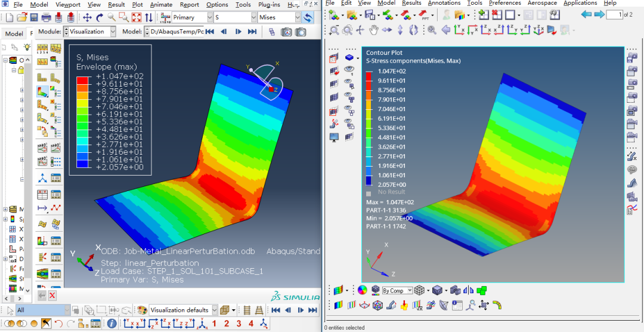Click HyperView color wheel icon
Screen dimensions: 644x332
(x=362, y=290)
